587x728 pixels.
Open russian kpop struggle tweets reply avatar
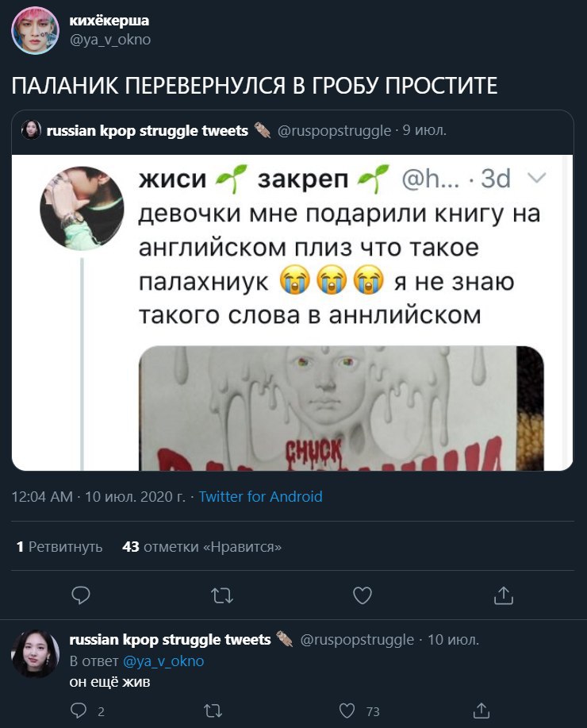[x=35, y=653]
